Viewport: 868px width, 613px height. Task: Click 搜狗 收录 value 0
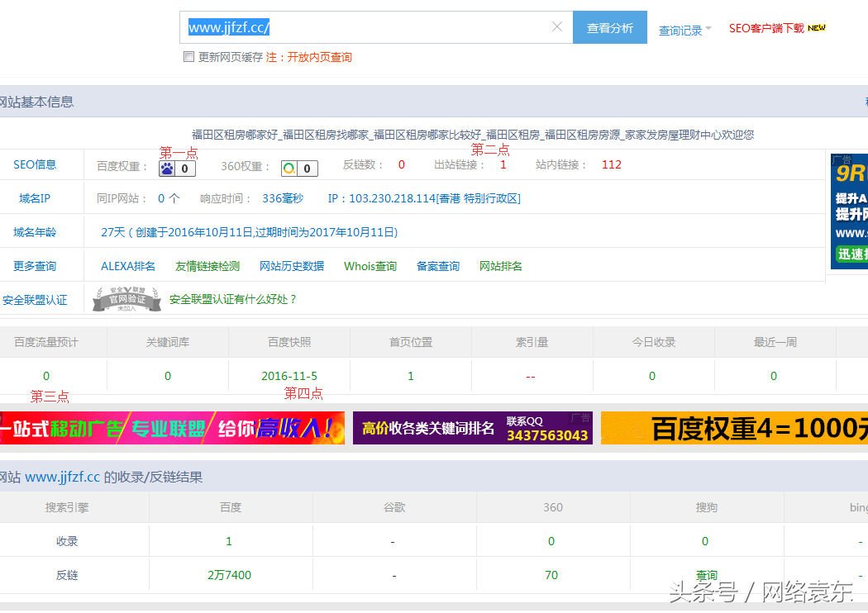(704, 541)
